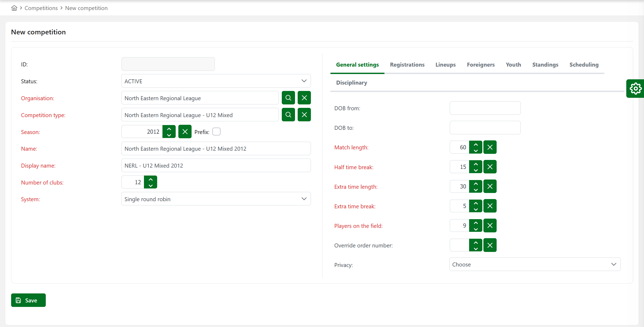Save the new competition
The image size is (644, 327).
28,300
